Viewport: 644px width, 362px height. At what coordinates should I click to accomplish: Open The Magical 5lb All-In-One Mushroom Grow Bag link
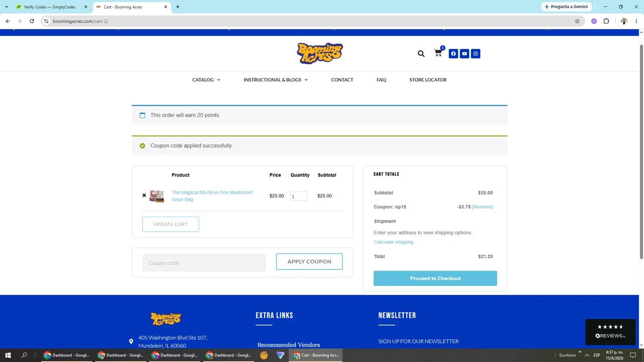tap(212, 196)
